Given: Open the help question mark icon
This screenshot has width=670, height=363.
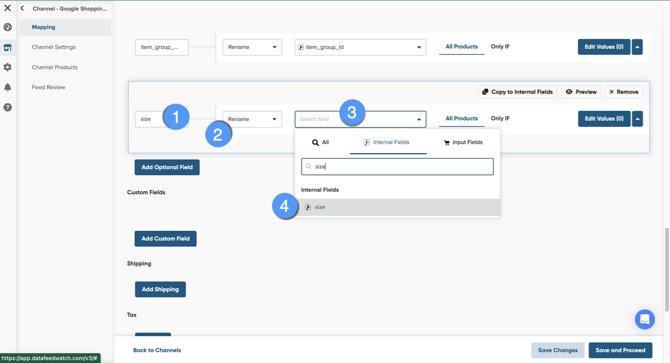Looking at the screenshot, I should (x=8, y=107).
